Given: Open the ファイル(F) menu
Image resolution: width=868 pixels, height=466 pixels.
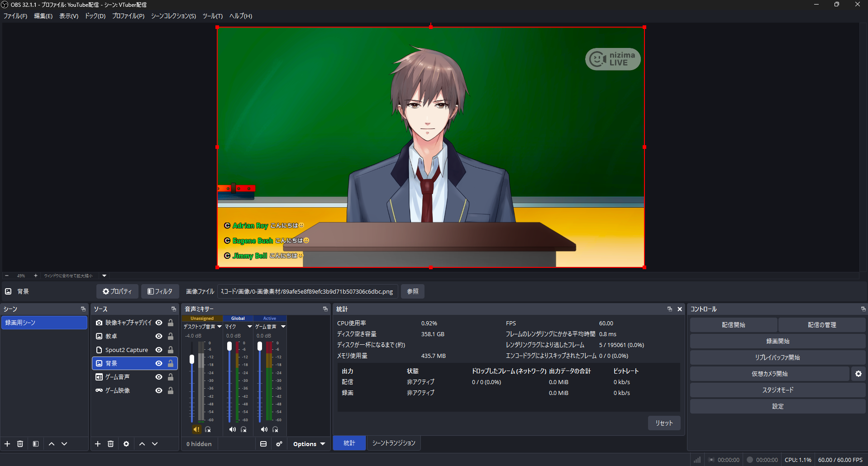Looking at the screenshot, I should [15, 16].
